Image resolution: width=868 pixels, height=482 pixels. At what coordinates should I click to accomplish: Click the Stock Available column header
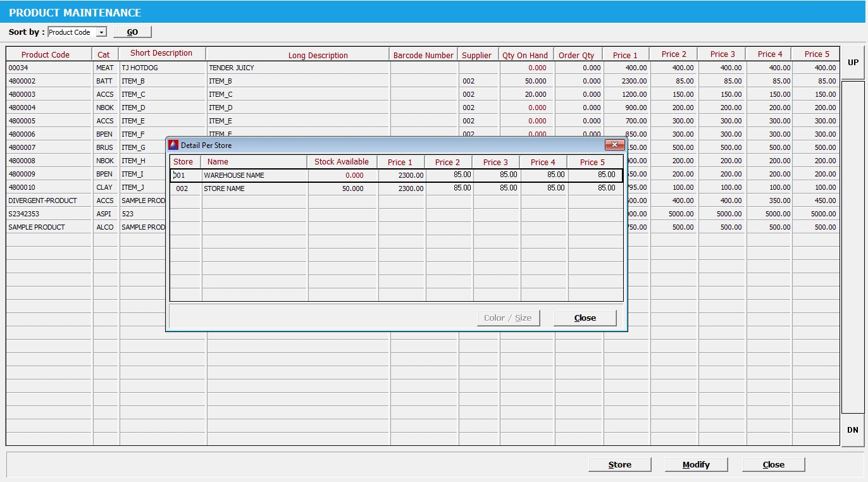(x=342, y=162)
